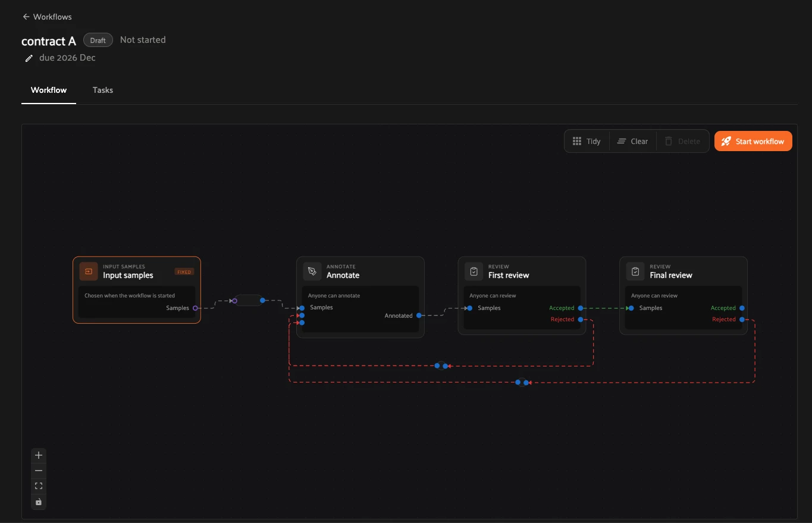Image resolution: width=812 pixels, height=523 pixels.
Task: Click First review's Rejected output port
Action: [x=581, y=320]
